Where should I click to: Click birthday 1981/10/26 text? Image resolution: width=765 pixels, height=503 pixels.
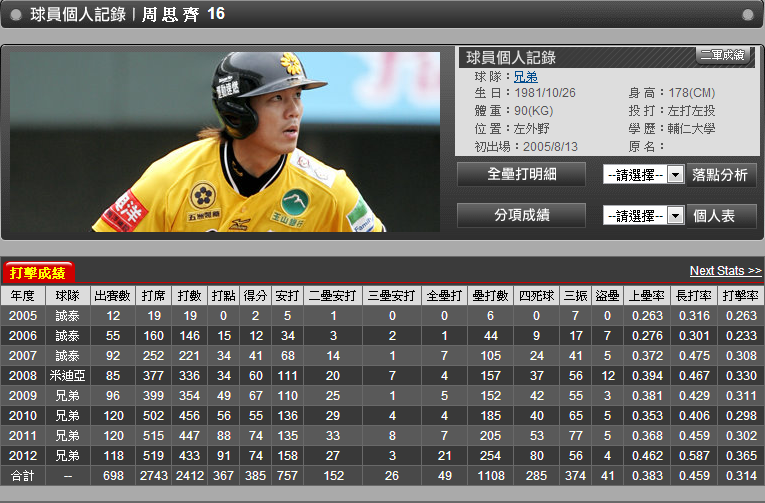click(x=545, y=93)
